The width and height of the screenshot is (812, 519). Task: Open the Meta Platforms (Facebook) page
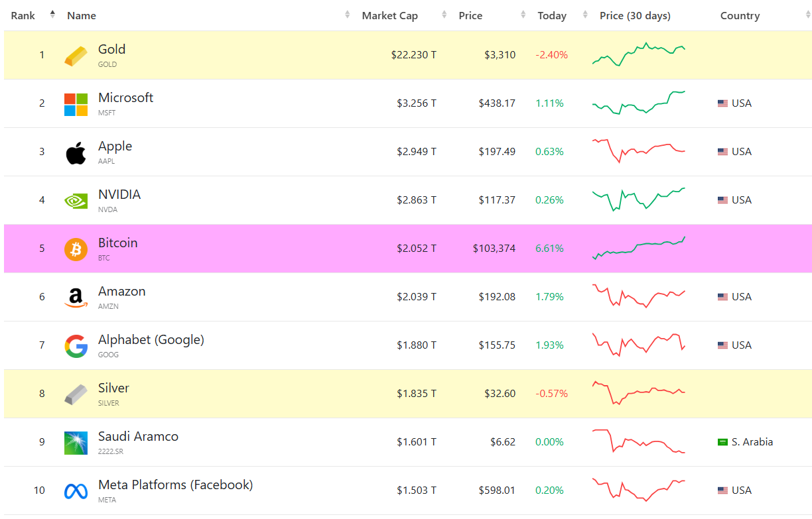(175, 485)
